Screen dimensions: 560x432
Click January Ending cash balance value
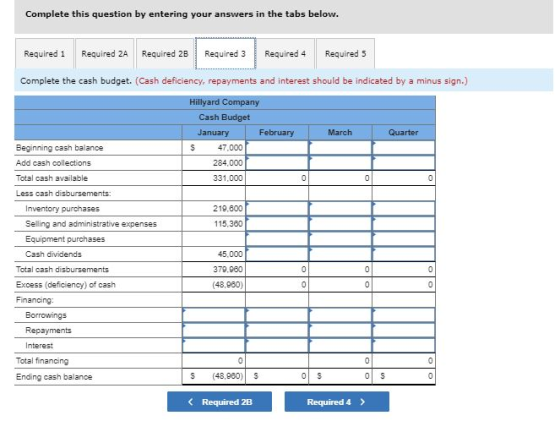(214, 376)
